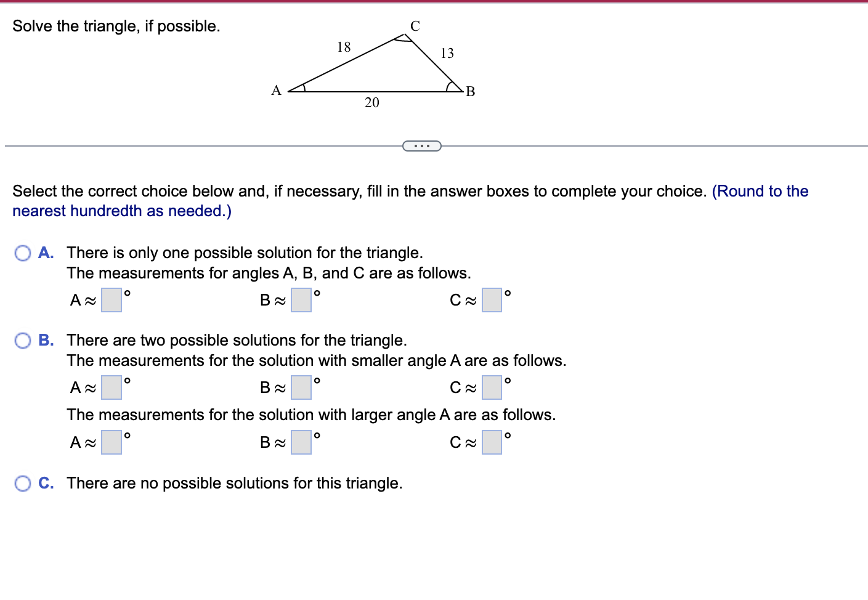
Task: Click angle B box for smaller angle solution
Action: point(301,388)
